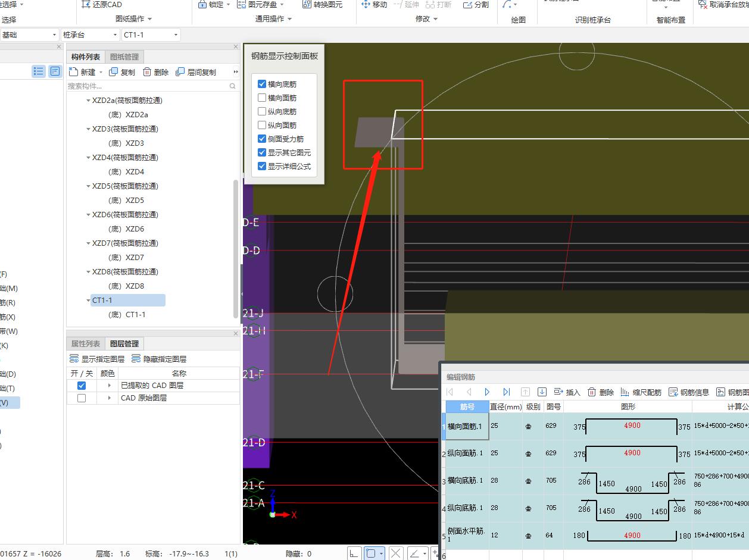
Task: Click the rectangle select icon in status bar
Action: pyautogui.click(x=371, y=553)
